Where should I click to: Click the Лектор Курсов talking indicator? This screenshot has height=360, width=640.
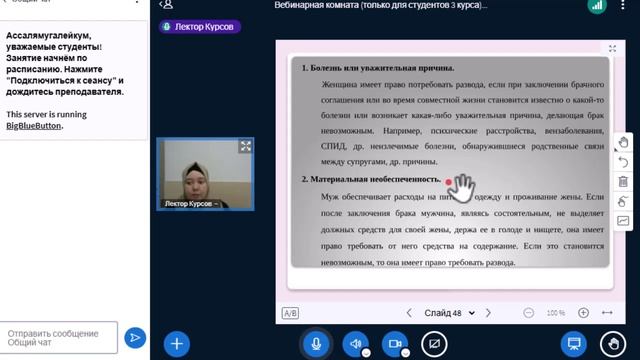coord(200,27)
